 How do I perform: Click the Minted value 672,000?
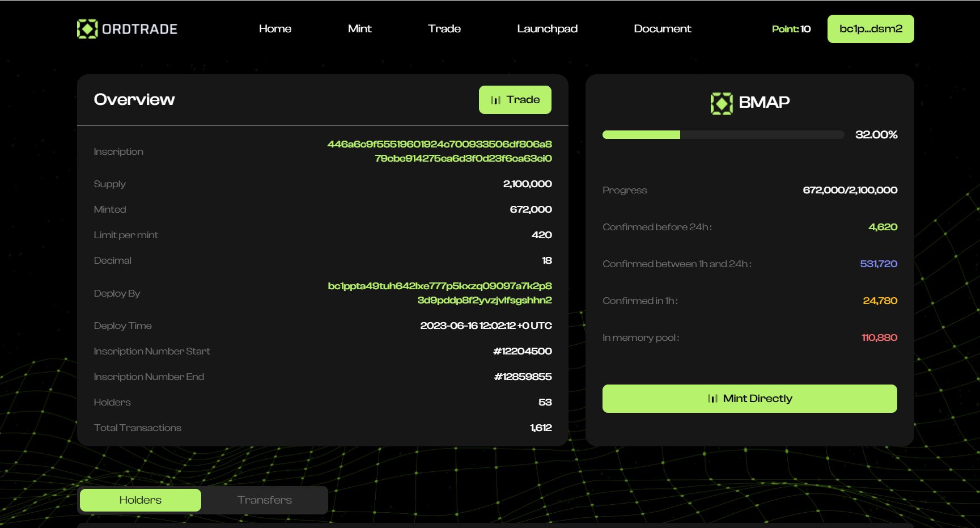[531, 210]
